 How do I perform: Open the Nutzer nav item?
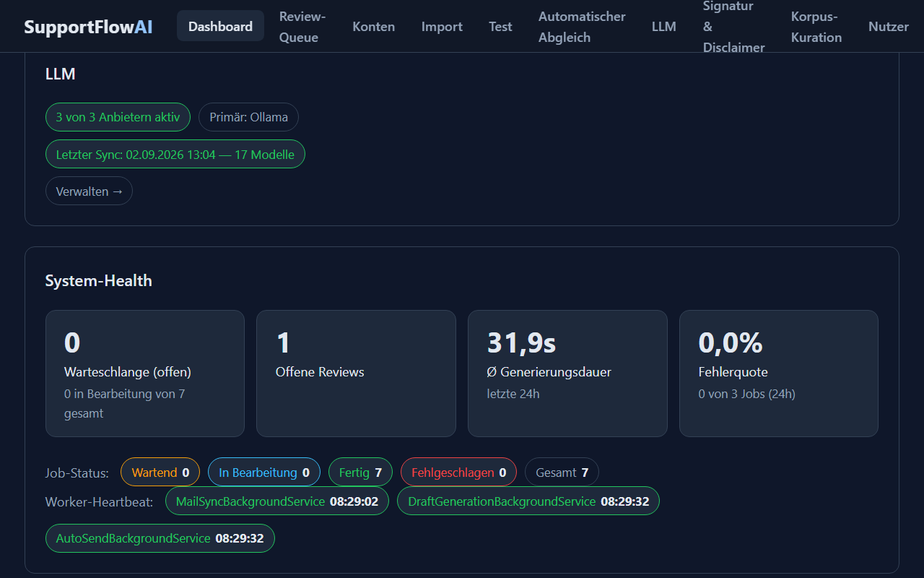point(889,27)
